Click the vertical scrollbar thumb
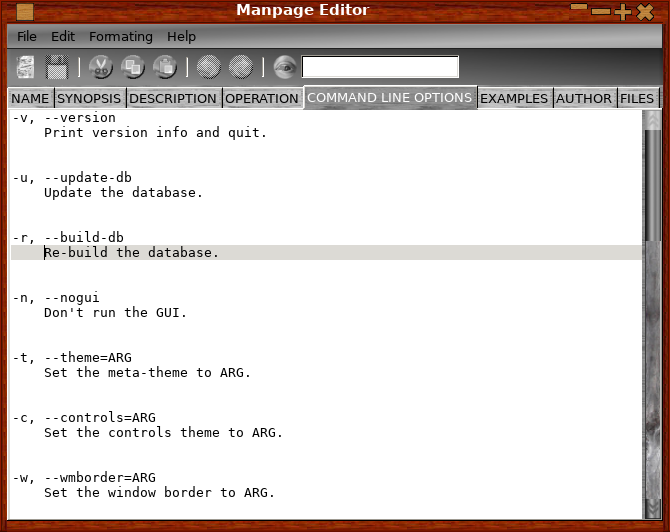This screenshot has width=670, height=532. (x=652, y=185)
